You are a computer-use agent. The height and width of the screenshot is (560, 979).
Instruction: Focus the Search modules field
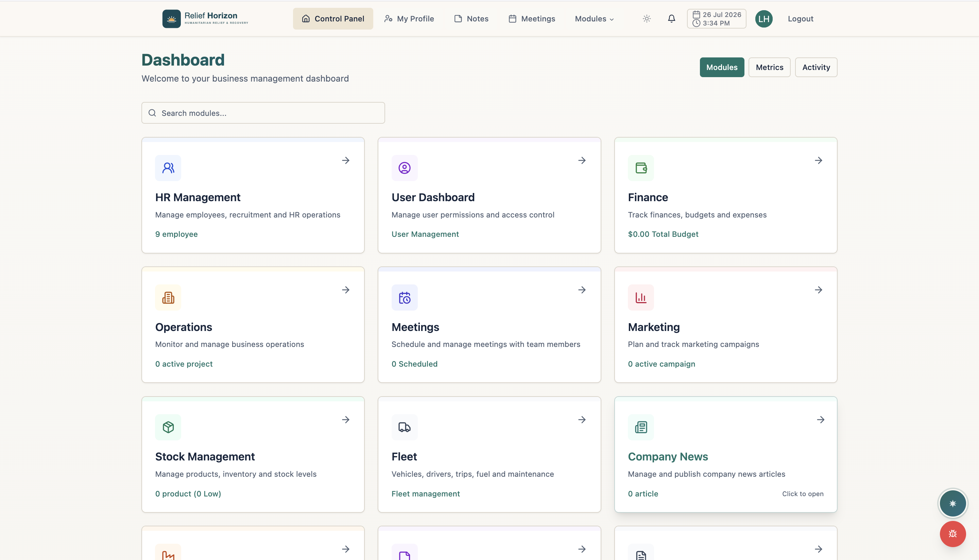[x=263, y=113]
